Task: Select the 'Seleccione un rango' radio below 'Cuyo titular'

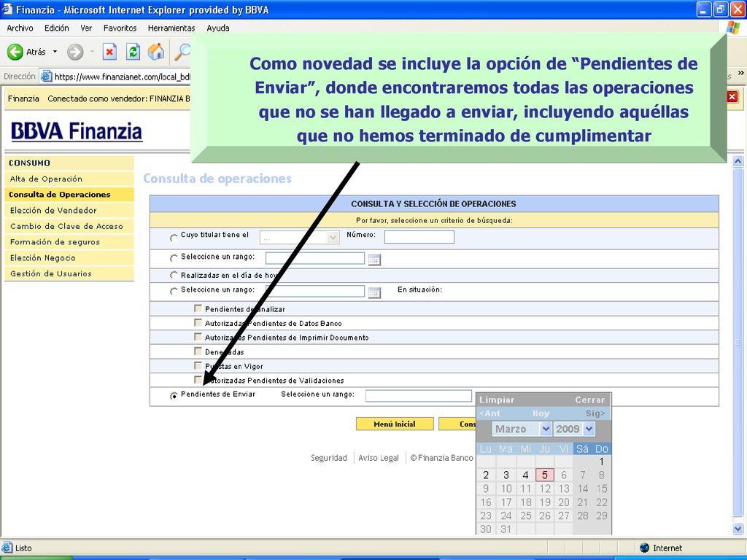Action: 174,258
